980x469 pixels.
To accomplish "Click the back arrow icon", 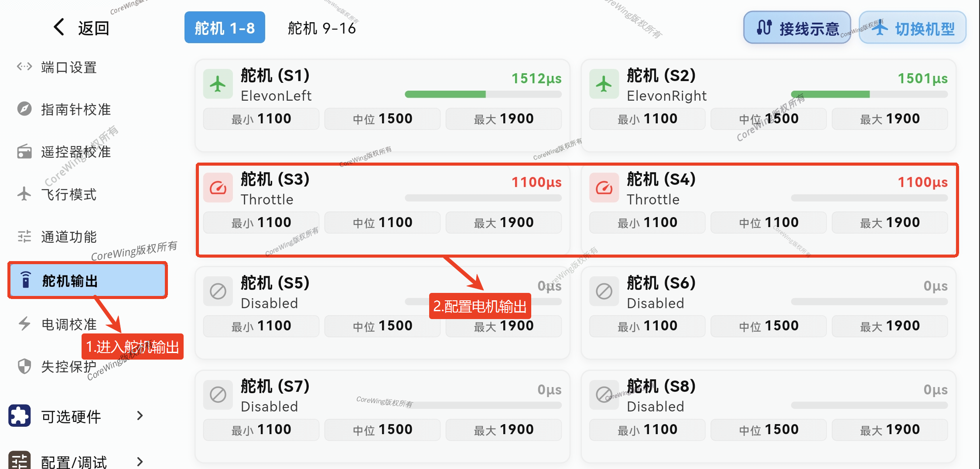I will [x=59, y=27].
